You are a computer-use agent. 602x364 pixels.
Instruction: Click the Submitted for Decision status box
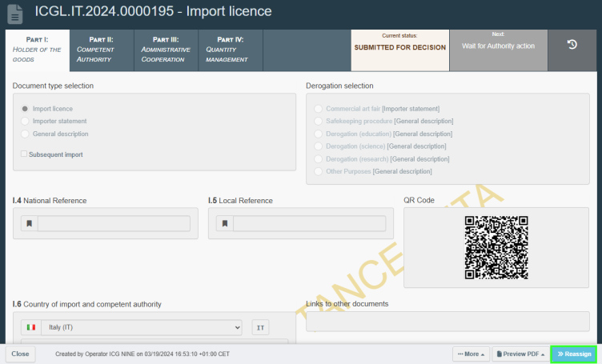(x=399, y=50)
